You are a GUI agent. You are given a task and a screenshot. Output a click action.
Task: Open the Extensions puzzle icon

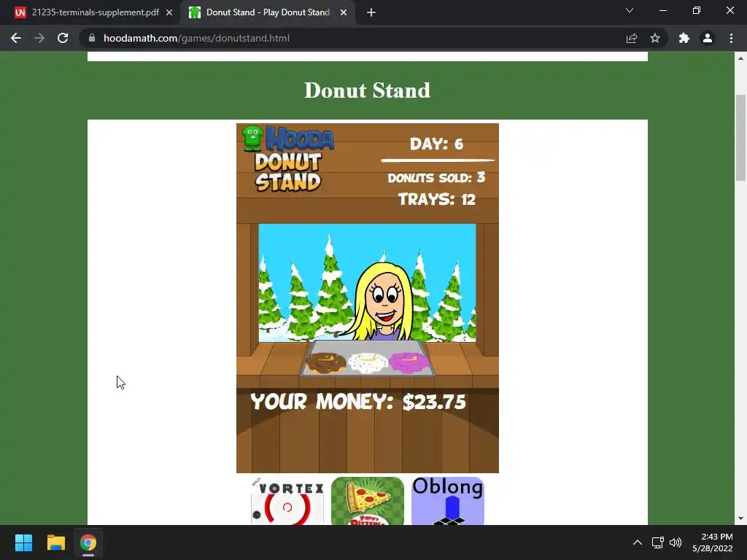[684, 38]
